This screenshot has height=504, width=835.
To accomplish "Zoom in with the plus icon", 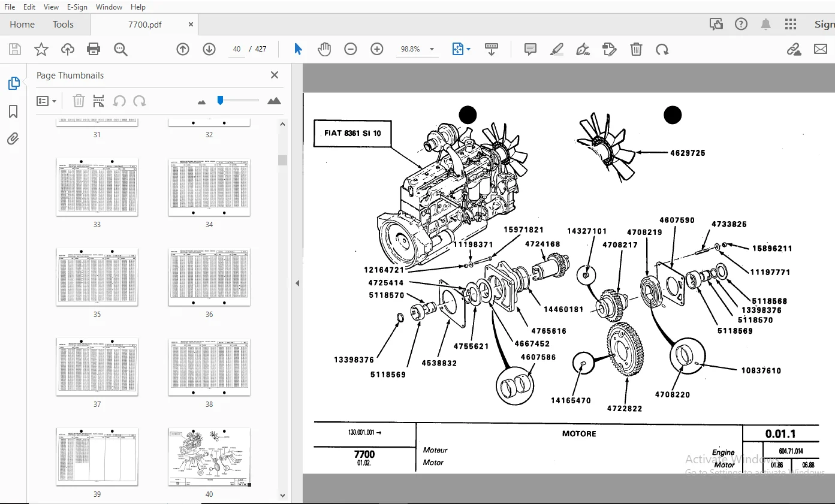I will point(377,49).
